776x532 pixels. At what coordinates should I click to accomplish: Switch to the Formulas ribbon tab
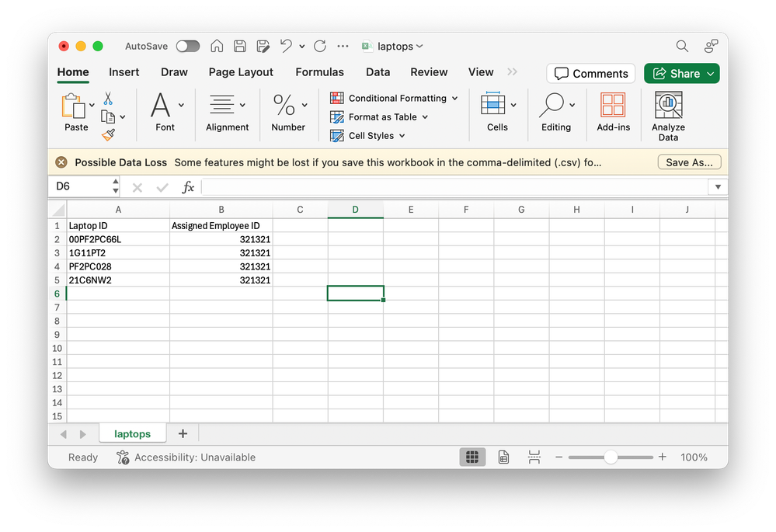(x=319, y=71)
